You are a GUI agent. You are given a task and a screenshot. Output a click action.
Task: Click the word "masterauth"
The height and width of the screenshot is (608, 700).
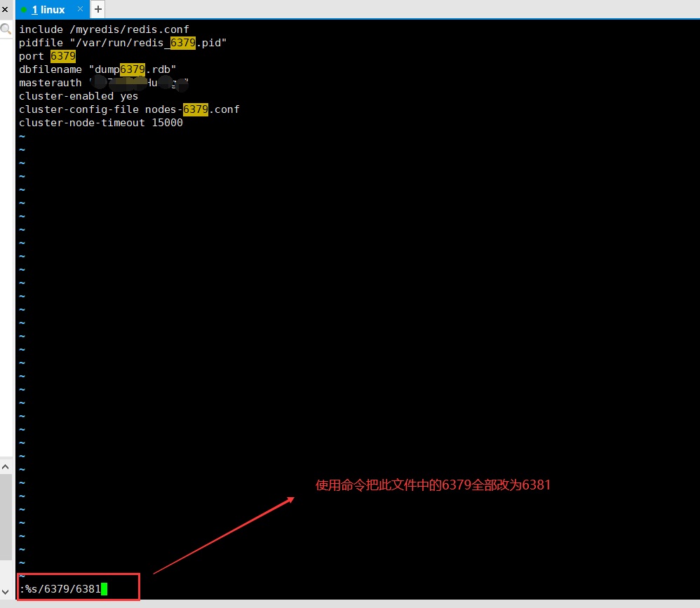tap(51, 83)
